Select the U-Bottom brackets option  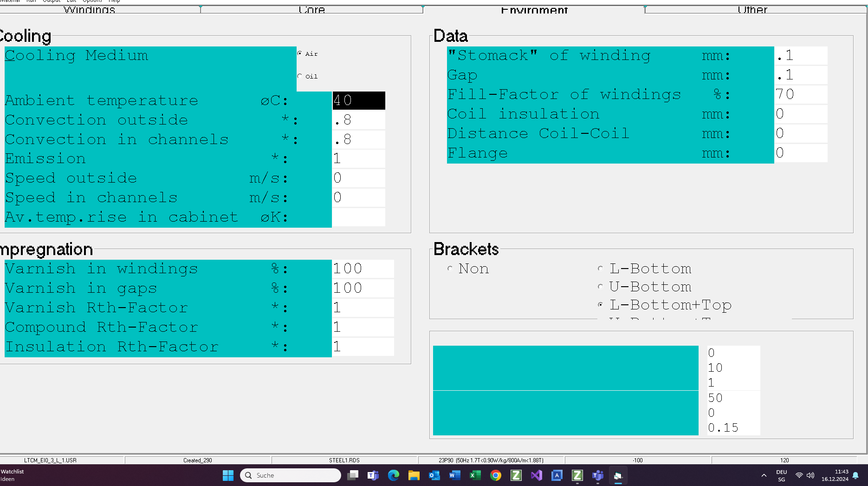point(600,287)
